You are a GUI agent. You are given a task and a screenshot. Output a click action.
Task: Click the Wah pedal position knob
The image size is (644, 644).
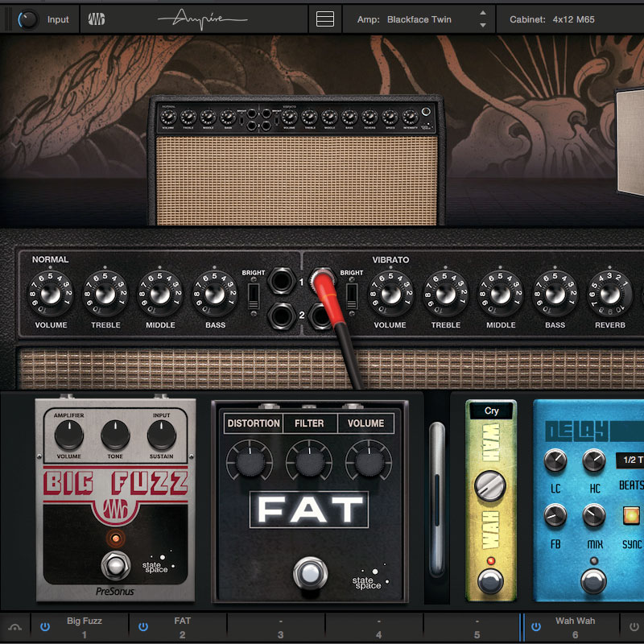490,486
